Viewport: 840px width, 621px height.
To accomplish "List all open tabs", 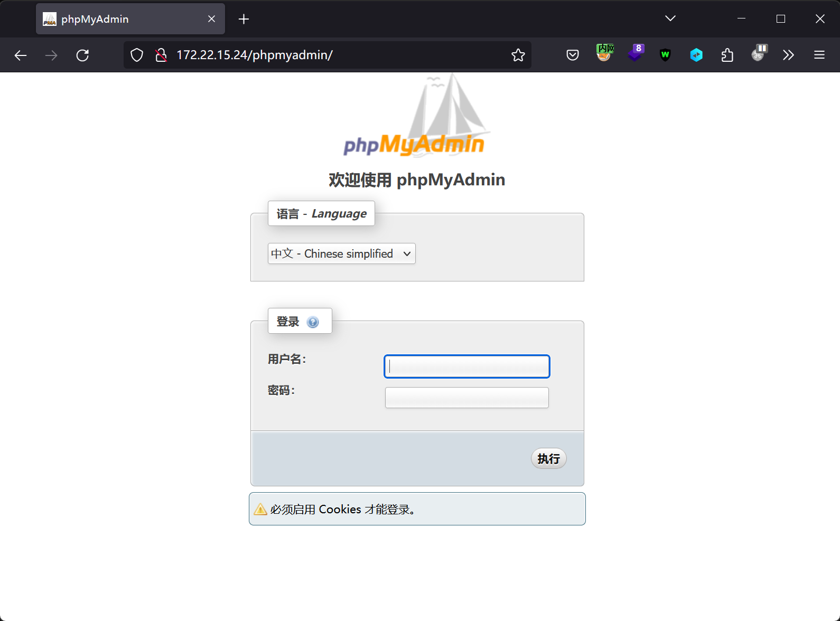I will pos(670,18).
